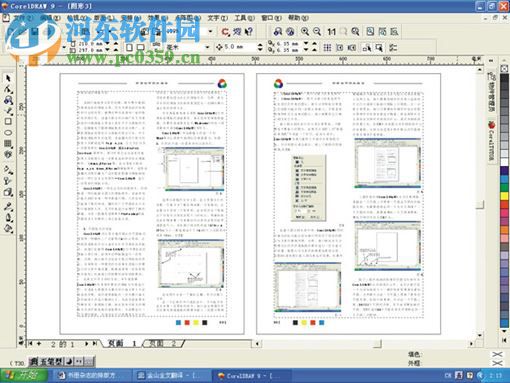510x383 pixels.
Task: Pick the red swatch in color palette
Action: pos(504,204)
